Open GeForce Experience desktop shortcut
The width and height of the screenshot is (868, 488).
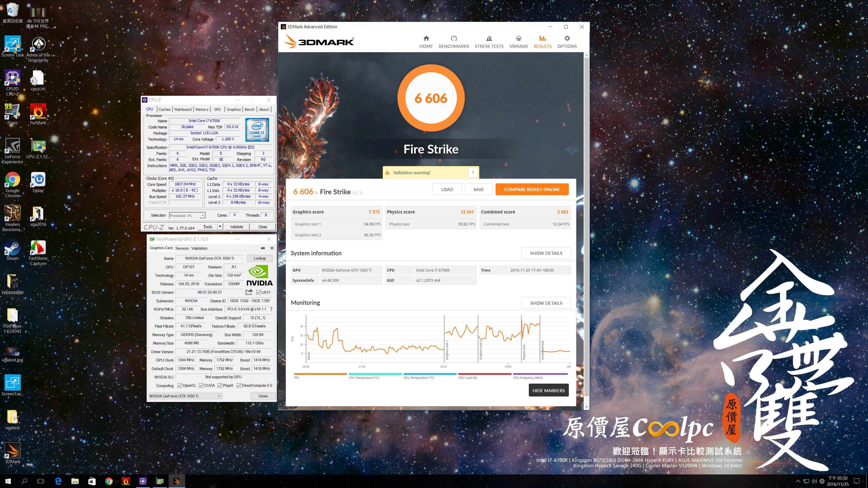pyautogui.click(x=12, y=150)
